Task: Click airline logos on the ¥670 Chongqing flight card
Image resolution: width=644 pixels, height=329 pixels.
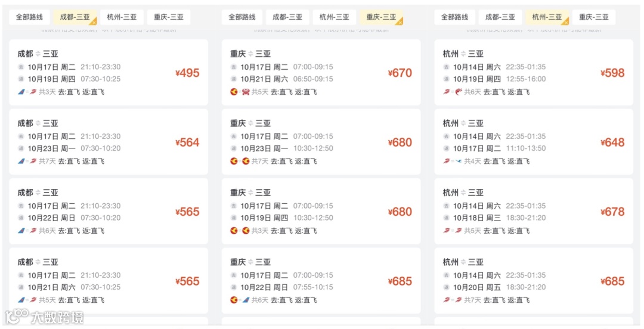Action: [x=240, y=92]
